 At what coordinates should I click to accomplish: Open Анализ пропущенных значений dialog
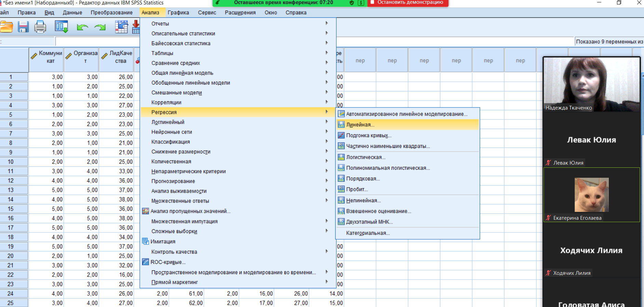tap(190, 211)
